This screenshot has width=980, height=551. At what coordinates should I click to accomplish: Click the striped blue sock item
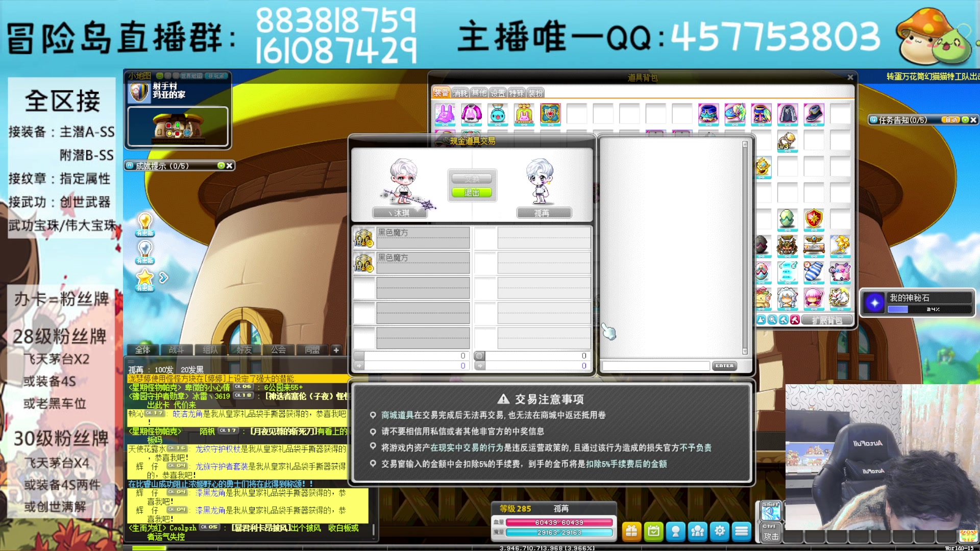[814, 272]
